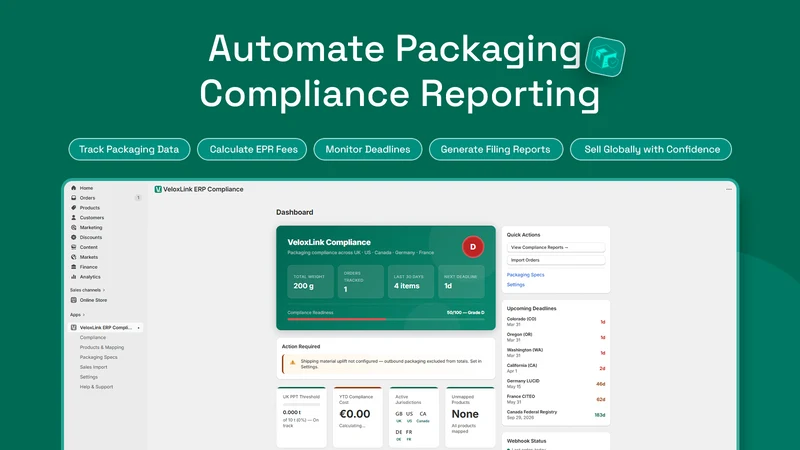Expand the Sales channels section
This screenshot has width=800, height=450.
87,290
